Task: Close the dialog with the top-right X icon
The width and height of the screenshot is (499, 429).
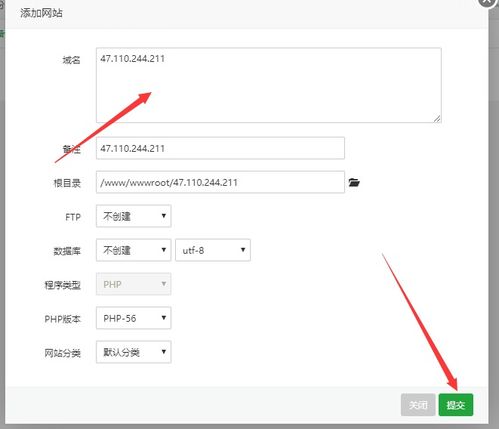Action: tap(487, 2)
